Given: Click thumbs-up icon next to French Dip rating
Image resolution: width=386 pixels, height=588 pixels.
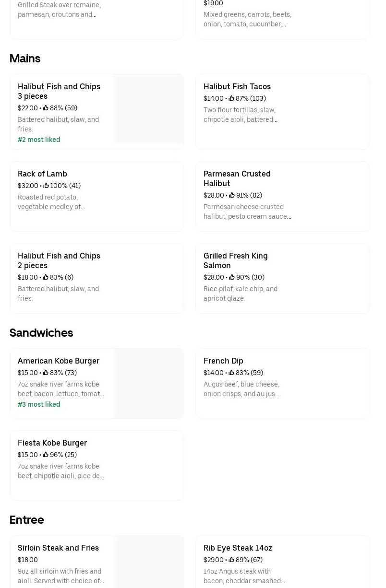Looking at the screenshot, I should [231, 373].
